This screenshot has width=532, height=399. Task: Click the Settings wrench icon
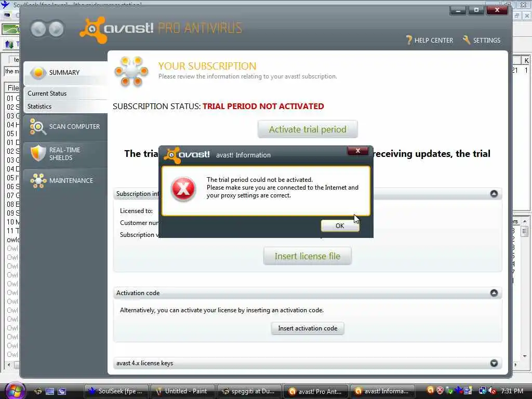467,40
